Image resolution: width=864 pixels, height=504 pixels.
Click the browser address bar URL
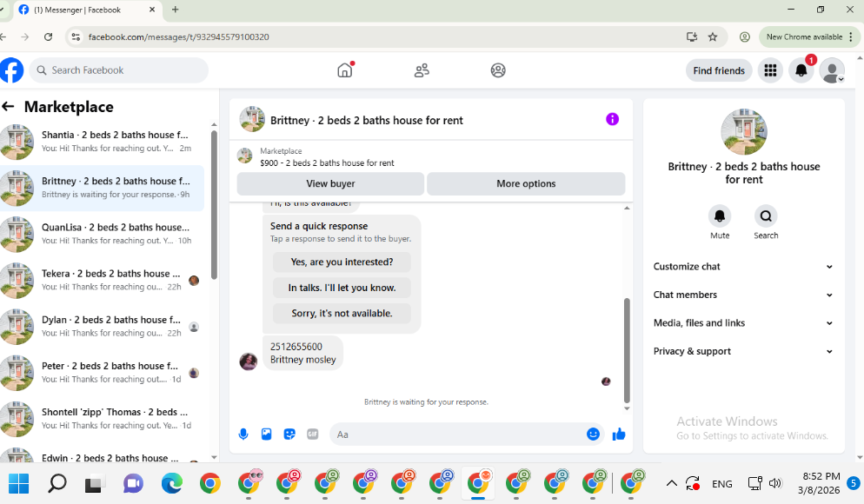click(178, 36)
